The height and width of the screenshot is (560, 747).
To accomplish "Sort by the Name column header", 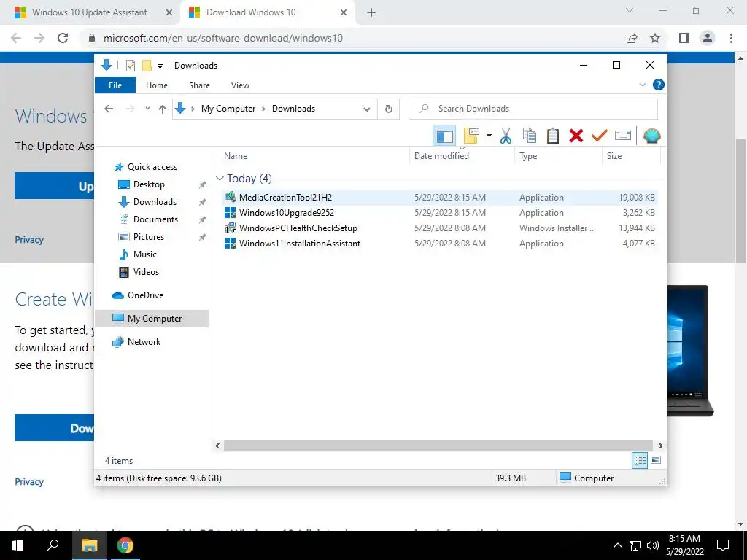I will (315, 156).
